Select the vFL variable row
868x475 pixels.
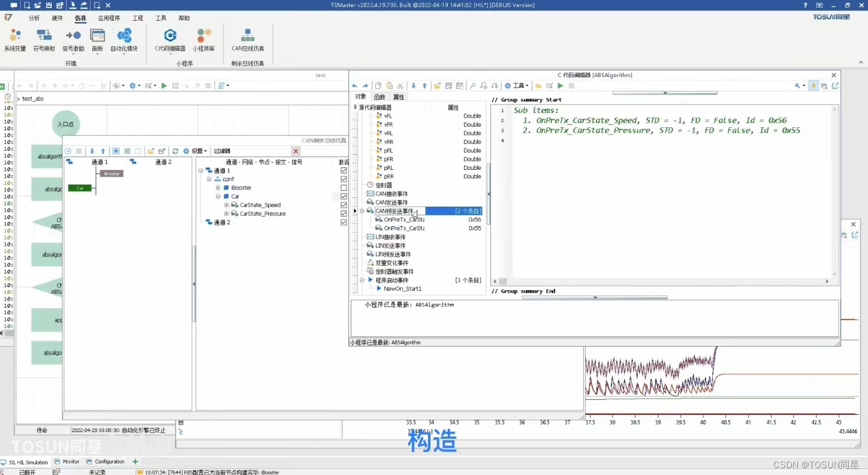(428, 116)
